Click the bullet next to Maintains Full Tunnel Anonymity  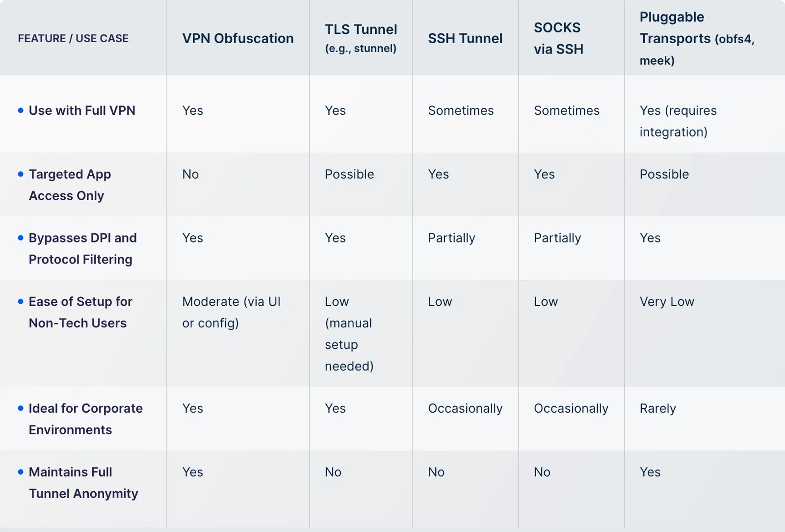click(21, 472)
